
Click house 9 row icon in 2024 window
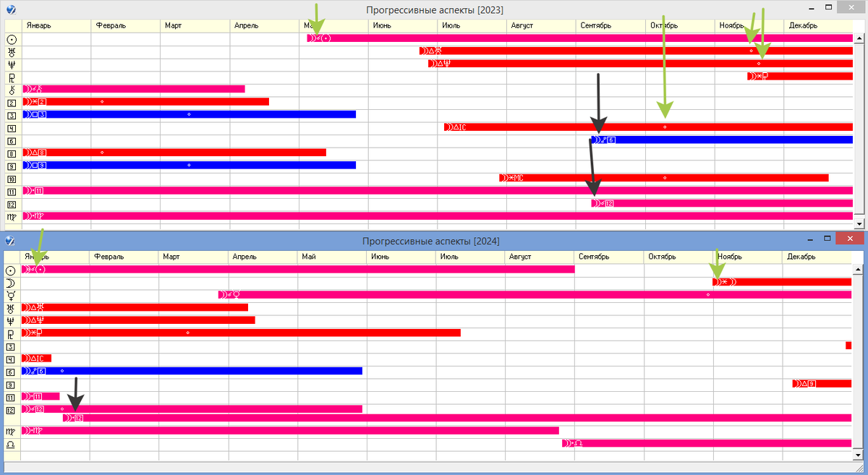[11, 384]
